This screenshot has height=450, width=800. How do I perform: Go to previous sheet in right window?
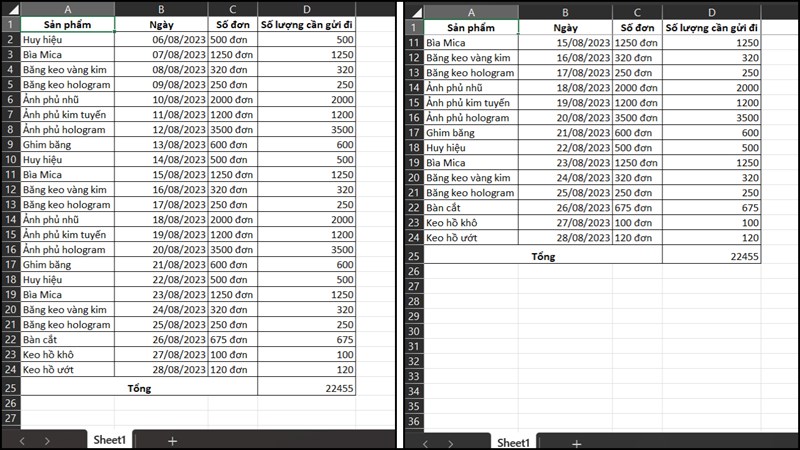pyautogui.click(x=426, y=444)
